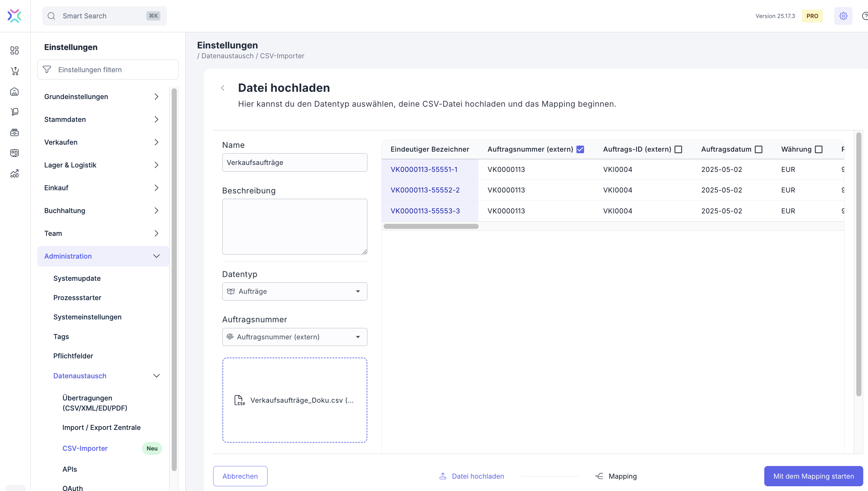Click the analytics chart icon in left rail
This screenshot has width=868, height=491.
click(x=15, y=174)
